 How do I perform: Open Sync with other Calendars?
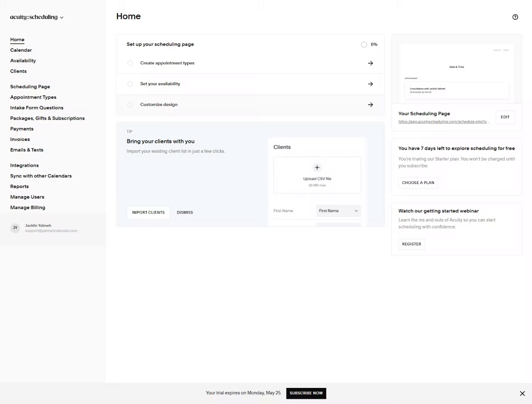click(41, 176)
